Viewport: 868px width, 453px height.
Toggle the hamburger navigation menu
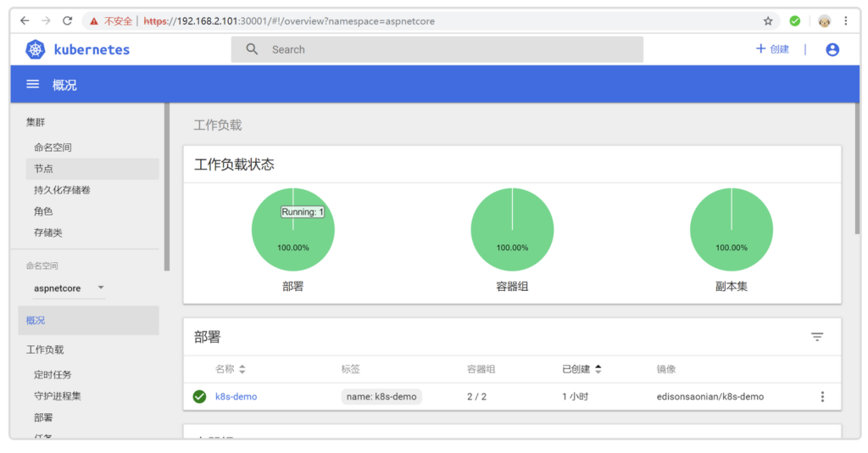(x=33, y=84)
